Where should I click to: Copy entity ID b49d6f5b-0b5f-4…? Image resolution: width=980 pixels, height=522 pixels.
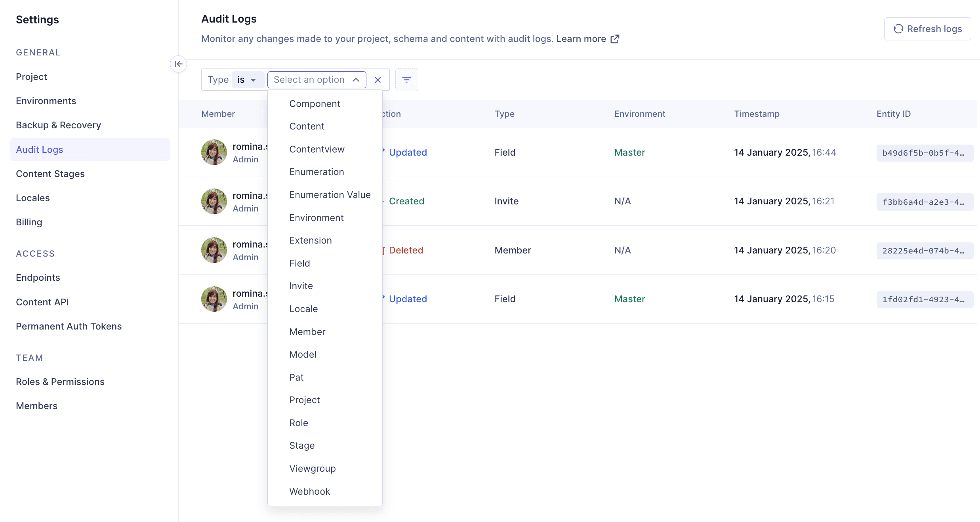click(x=924, y=153)
